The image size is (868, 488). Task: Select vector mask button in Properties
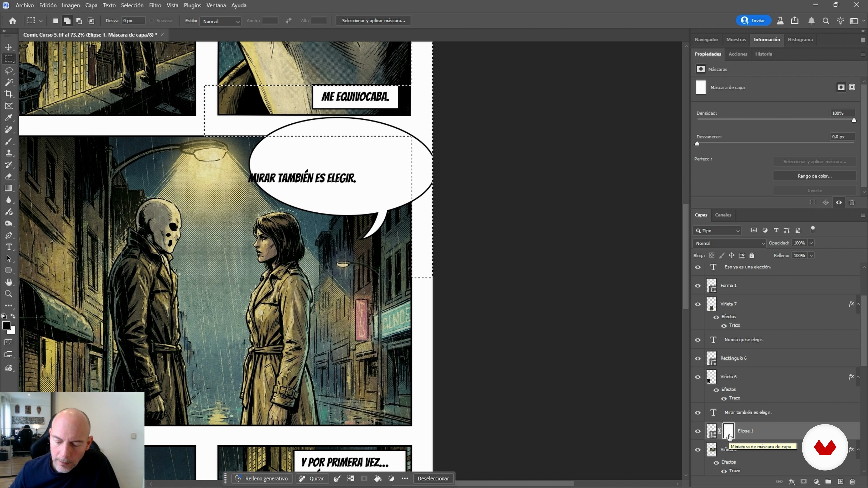click(852, 87)
